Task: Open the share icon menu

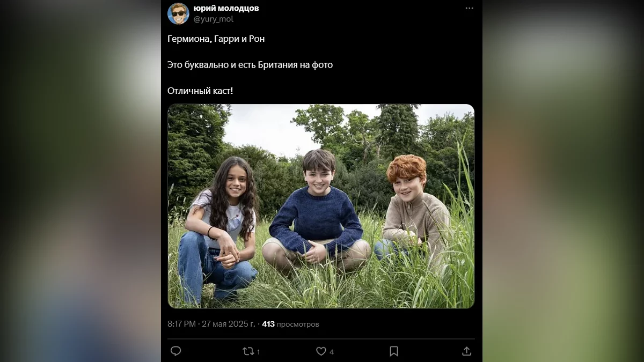Action: [466, 351]
